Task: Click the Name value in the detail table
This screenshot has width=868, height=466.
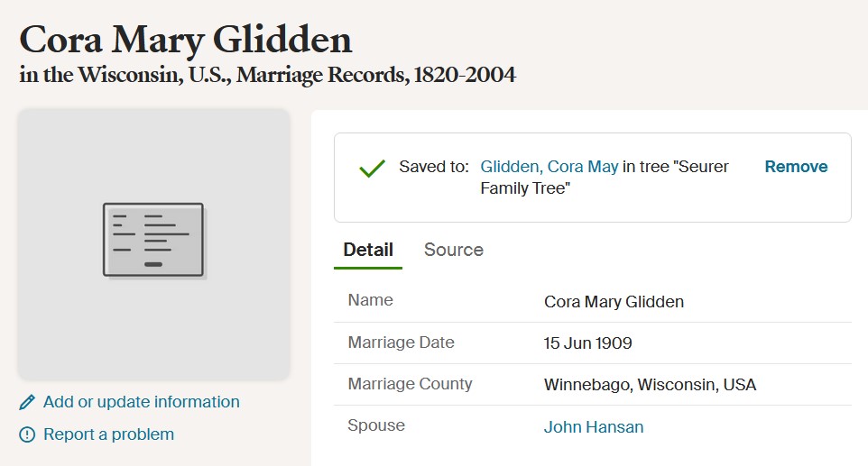Action: pyautogui.click(x=614, y=302)
